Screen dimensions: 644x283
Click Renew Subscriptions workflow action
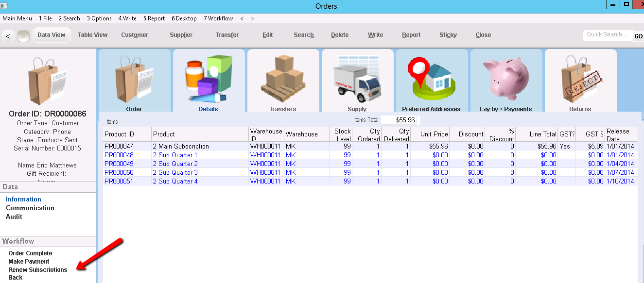point(38,270)
